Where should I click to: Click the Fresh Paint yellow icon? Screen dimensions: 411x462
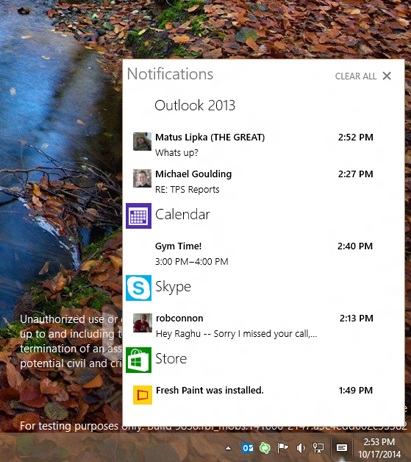(x=142, y=395)
